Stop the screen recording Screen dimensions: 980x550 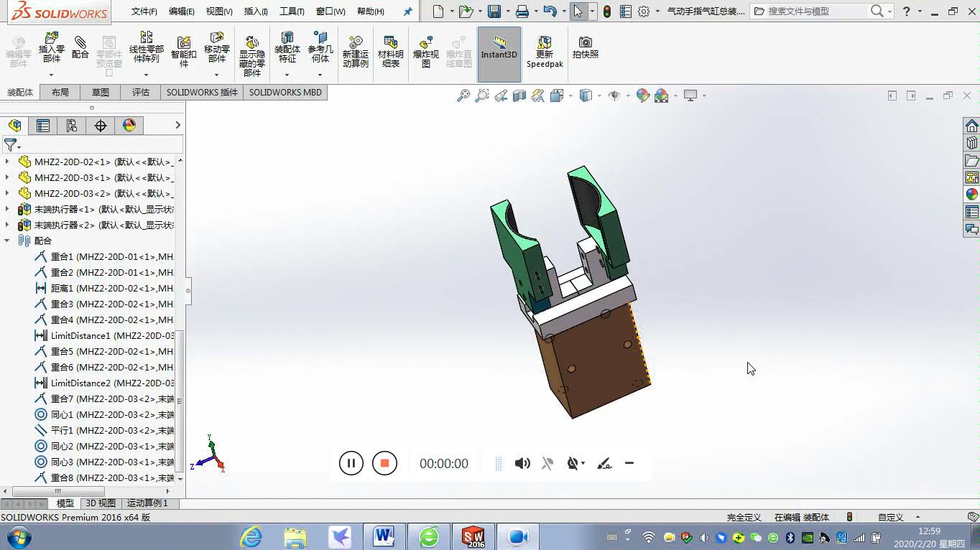[x=384, y=463]
